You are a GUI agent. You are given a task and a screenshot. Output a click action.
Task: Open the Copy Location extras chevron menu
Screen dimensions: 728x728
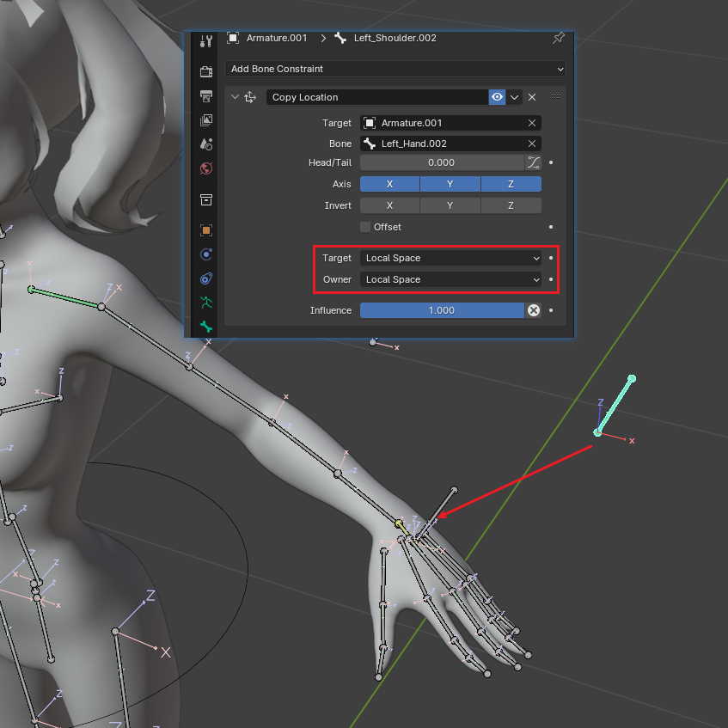514,97
